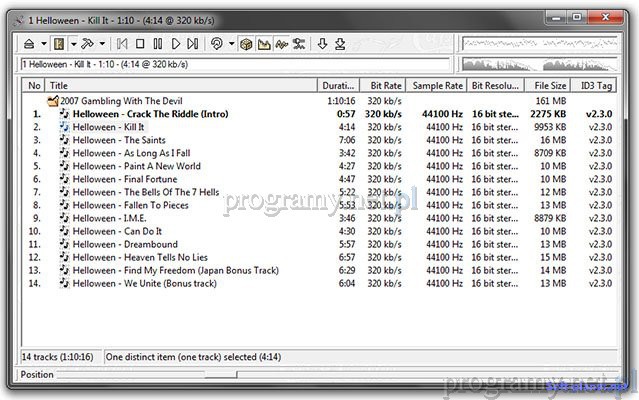Open the dropdown arrow beside the eject icon
The height and width of the screenshot is (400, 639).
(43, 44)
